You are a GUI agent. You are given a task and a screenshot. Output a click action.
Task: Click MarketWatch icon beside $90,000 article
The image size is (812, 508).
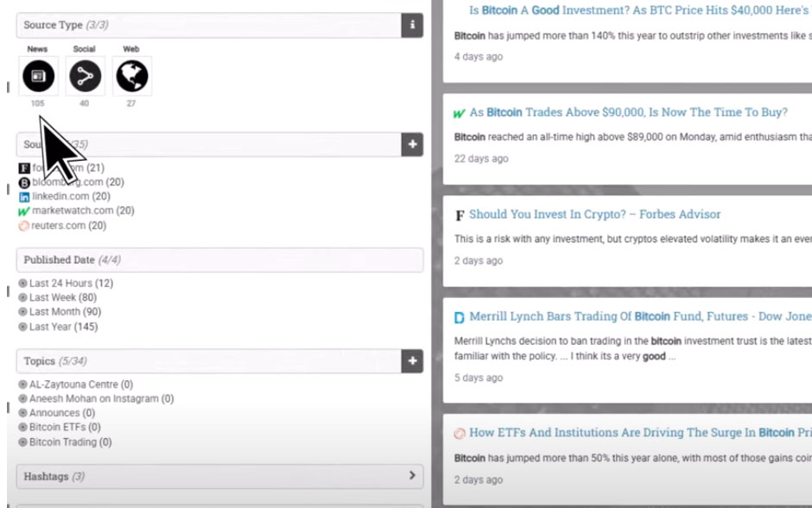(x=459, y=113)
